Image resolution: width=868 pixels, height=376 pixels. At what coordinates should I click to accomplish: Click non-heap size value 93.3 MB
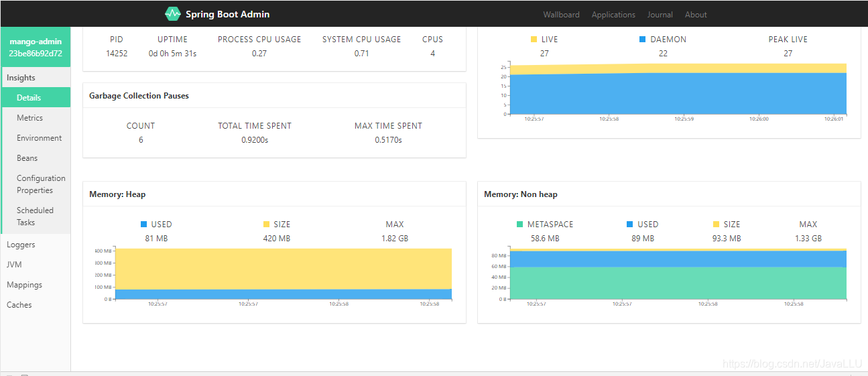pyautogui.click(x=727, y=239)
